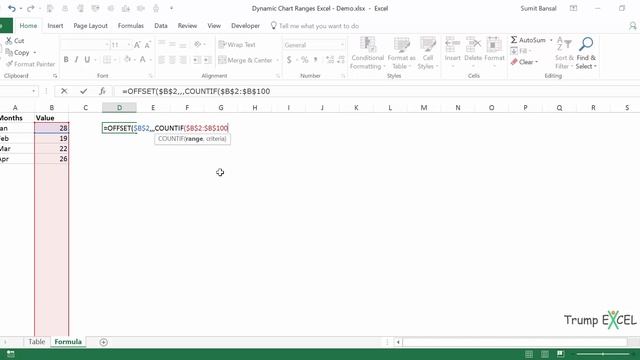This screenshot has height=360, width=640.
Task: Apply accounting dollar number format
Action: coord(289,60)
